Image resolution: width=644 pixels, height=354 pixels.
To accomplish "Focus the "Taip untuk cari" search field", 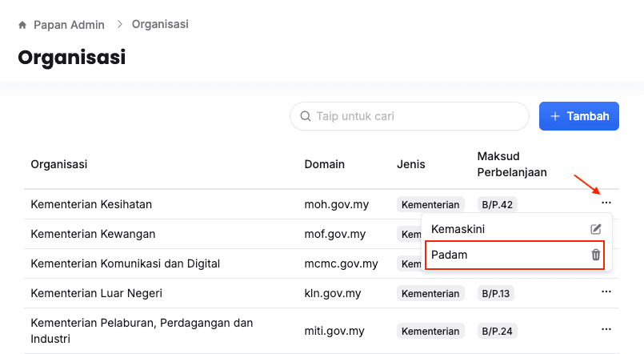I will point(416,116).
